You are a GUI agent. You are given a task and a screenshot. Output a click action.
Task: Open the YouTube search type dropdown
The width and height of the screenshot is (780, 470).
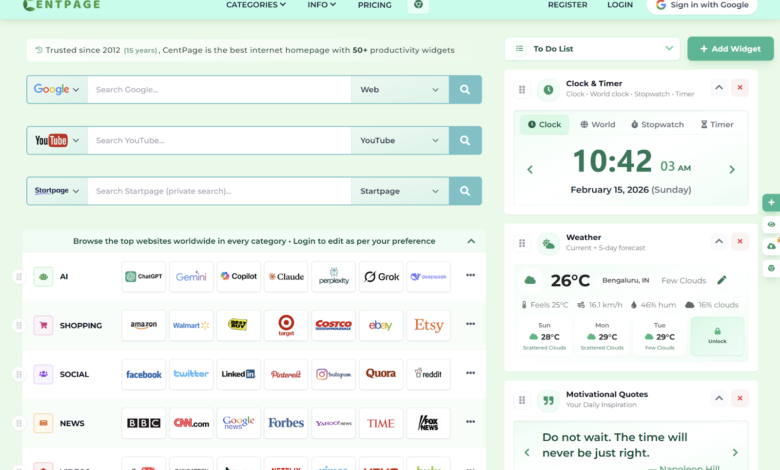(x=399, y=141)
